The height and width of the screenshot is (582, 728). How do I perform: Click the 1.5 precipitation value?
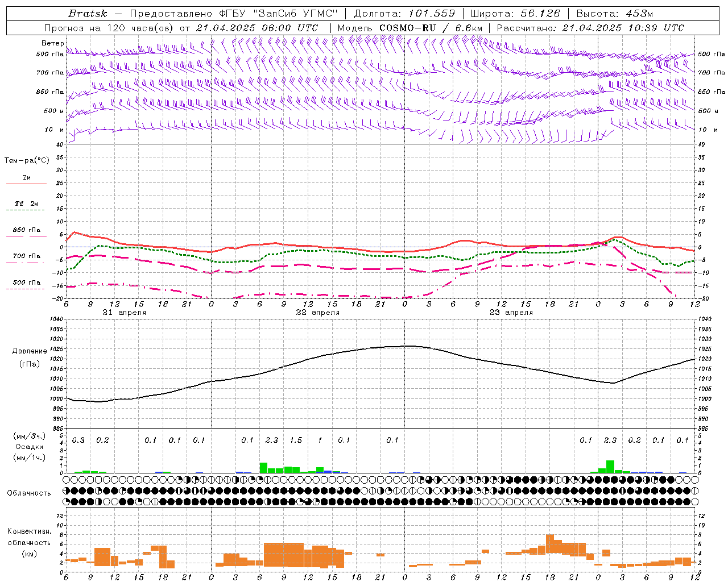coord(296,440)
